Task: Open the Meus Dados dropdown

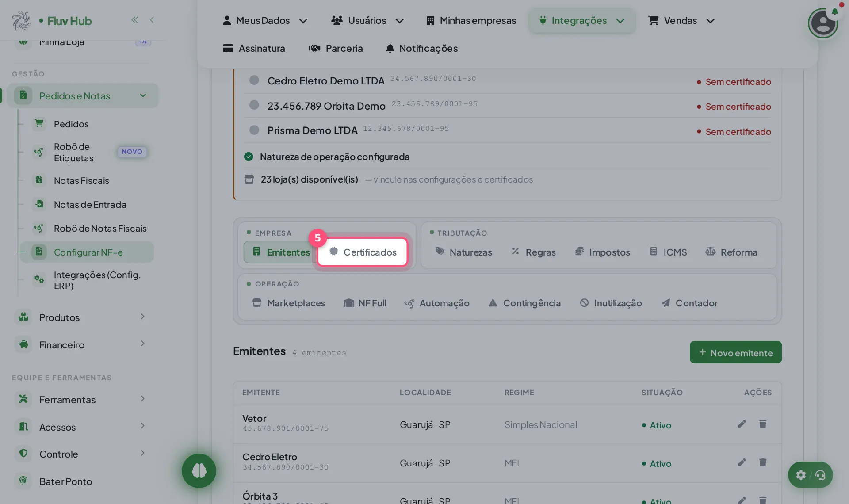Action: coord(265,20)
